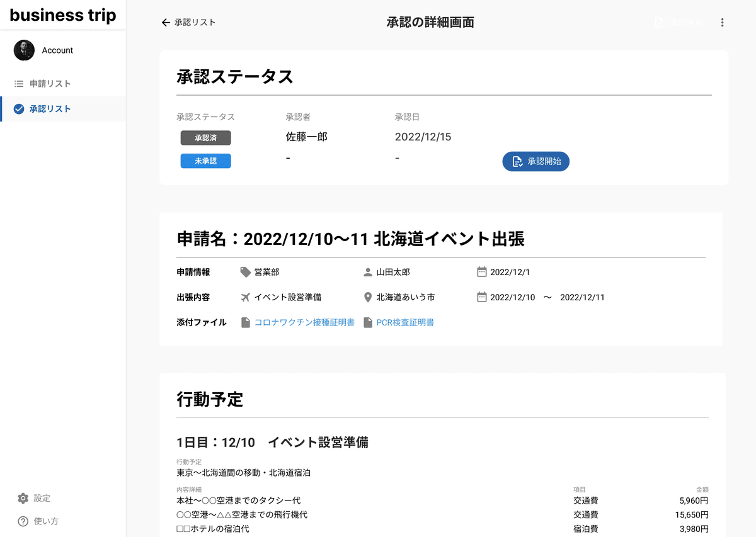Click calendar icon beside 2022/12/1

coord(482,272)
